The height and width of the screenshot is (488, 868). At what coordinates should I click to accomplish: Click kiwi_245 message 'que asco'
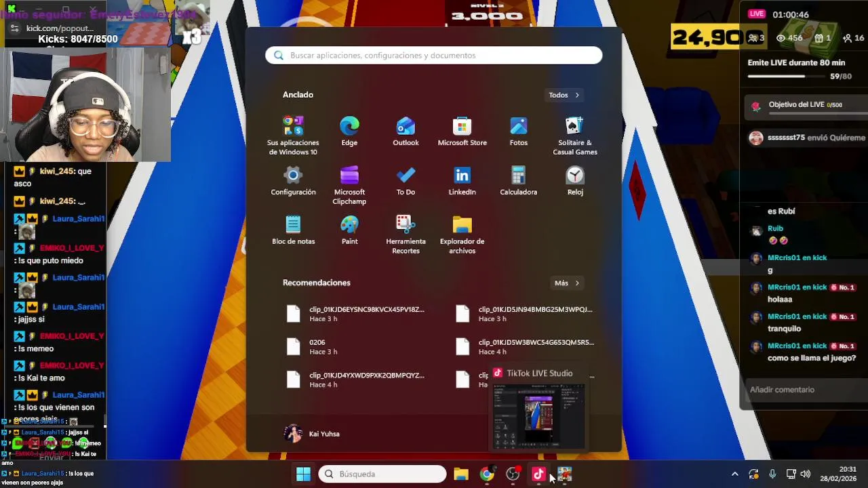tap(53, 177)
